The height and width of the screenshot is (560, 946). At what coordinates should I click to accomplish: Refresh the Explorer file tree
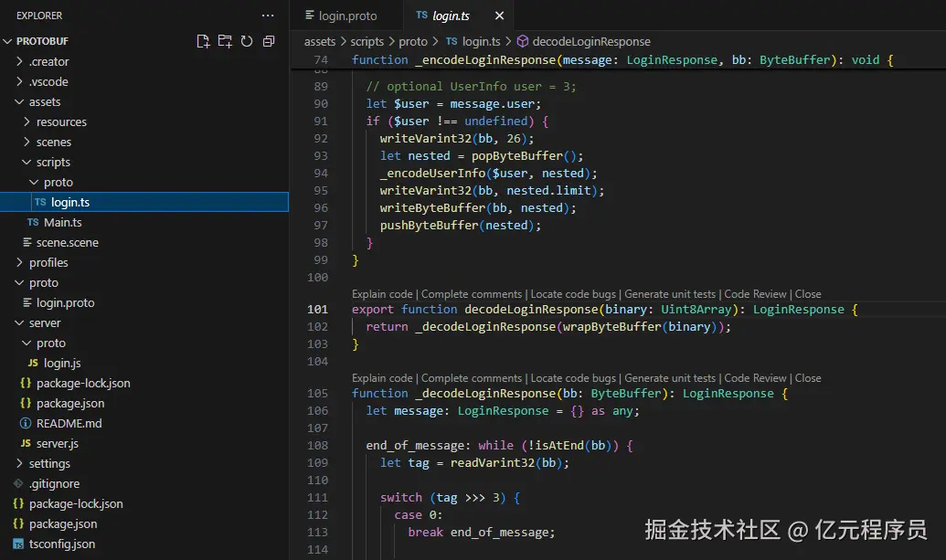pos(247,41)
